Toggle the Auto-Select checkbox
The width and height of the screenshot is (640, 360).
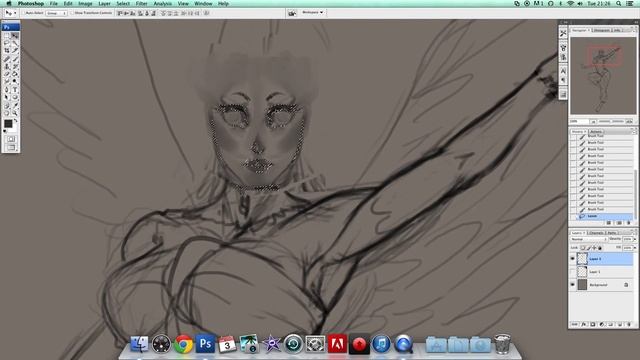point(24,13)
